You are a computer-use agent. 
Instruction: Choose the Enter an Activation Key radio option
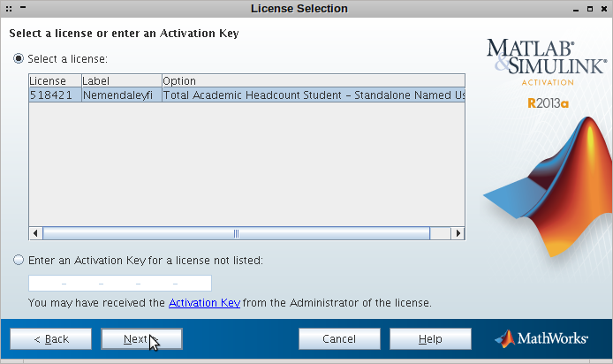(x=19, y=260)
